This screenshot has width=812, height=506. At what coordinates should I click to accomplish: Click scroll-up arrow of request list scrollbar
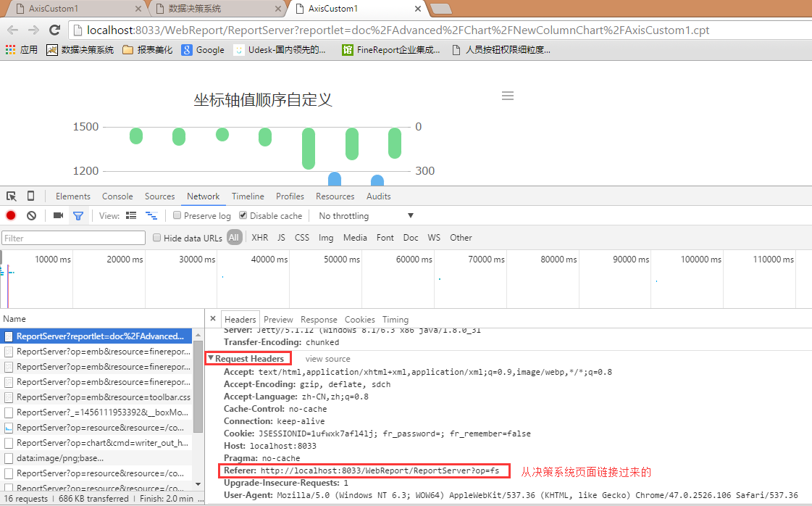click(x=198, y=335)
